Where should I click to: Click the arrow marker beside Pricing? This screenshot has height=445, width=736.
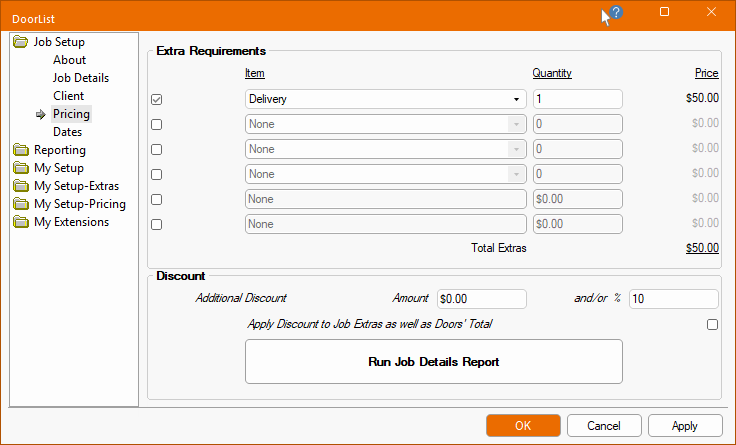click(x=41, y=114)
